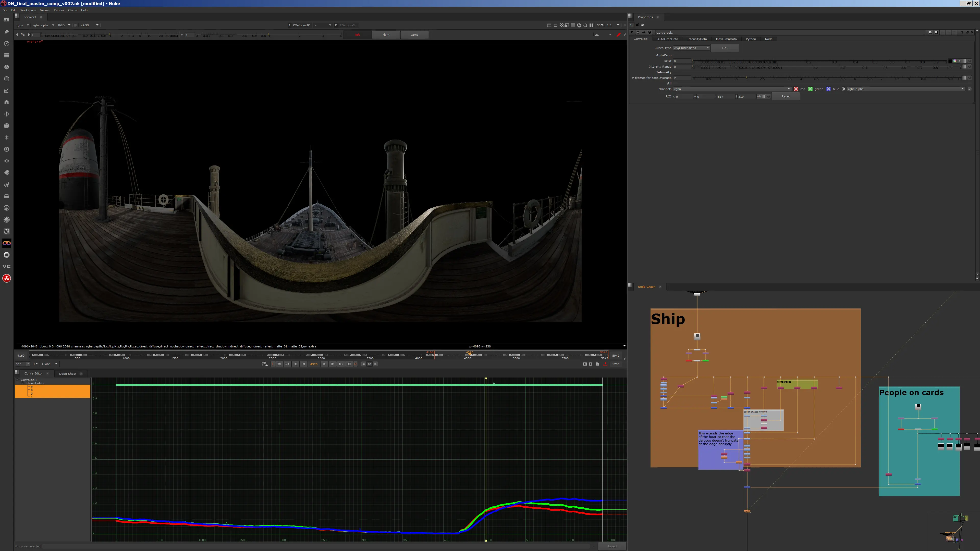Open the sRGB viewer colorspace dropdown
The width and height of the screenshot is (980, 551).
tap(89, 25)
